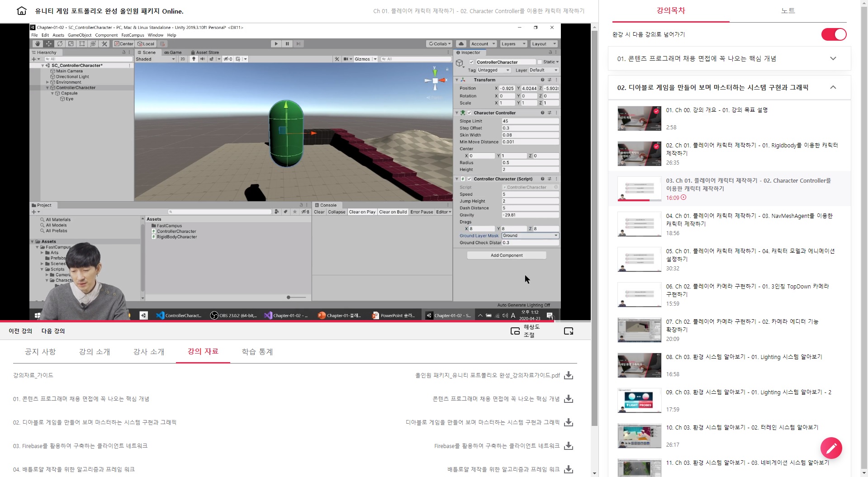Viewport: 868px width, 477px height.
Task: Click Add Component in the Inspector
Action: pos(507,255)
